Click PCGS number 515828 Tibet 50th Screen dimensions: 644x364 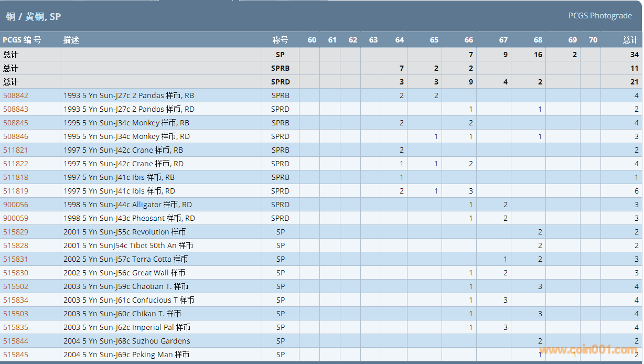(16, 245)
